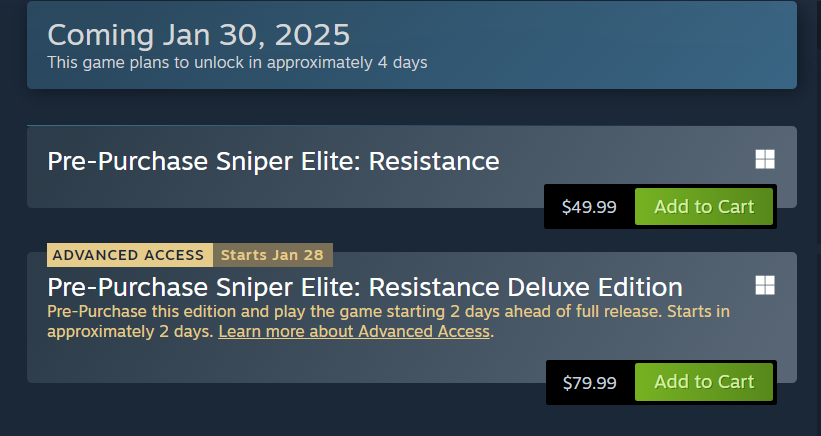Select Pre-Purchase Sniper Elite: Resistance title
This screenshot has height=436, width=821.
pyautogui.click(x=273, y=161)
